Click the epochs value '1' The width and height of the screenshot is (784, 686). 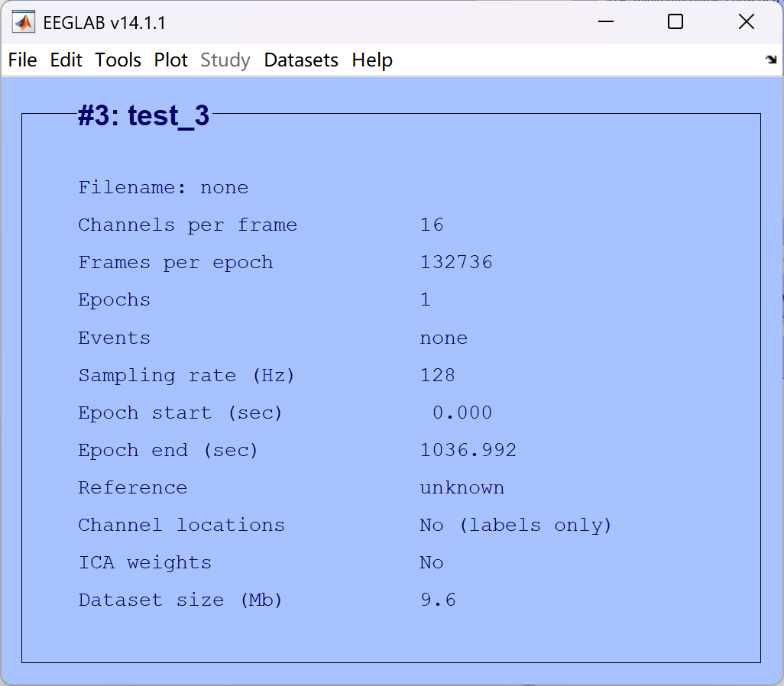coord(426,300)
